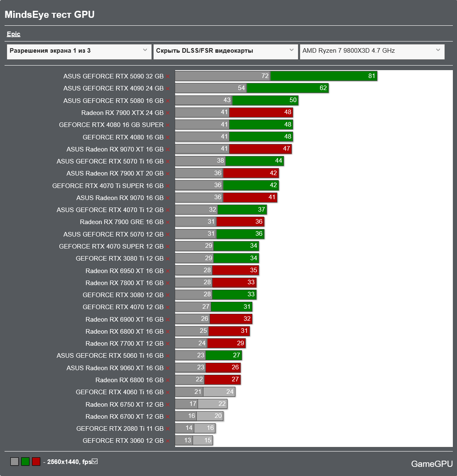Hide GEFORCE RTX 3080 Ti 12 GB using X icon
457x476 pixels.
pos(168,259)
